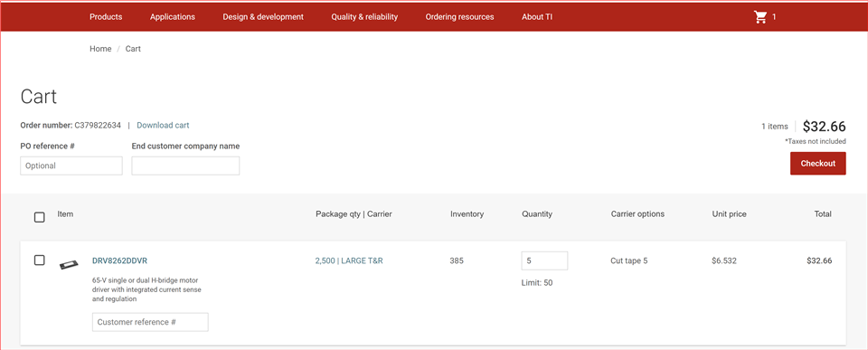Click the DRV8262DDVR chip thumbnail image
868x350 pixels.
pos(69,265)
